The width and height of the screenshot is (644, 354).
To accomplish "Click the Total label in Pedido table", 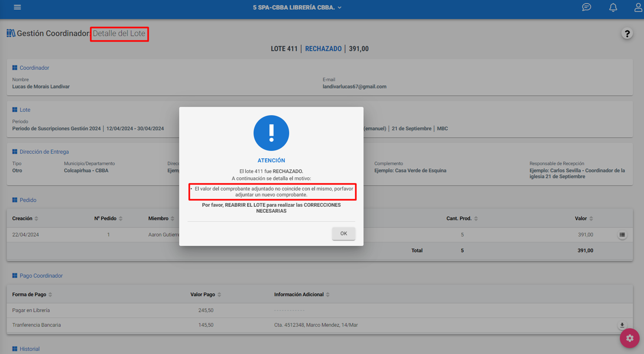I will [417, 251].
